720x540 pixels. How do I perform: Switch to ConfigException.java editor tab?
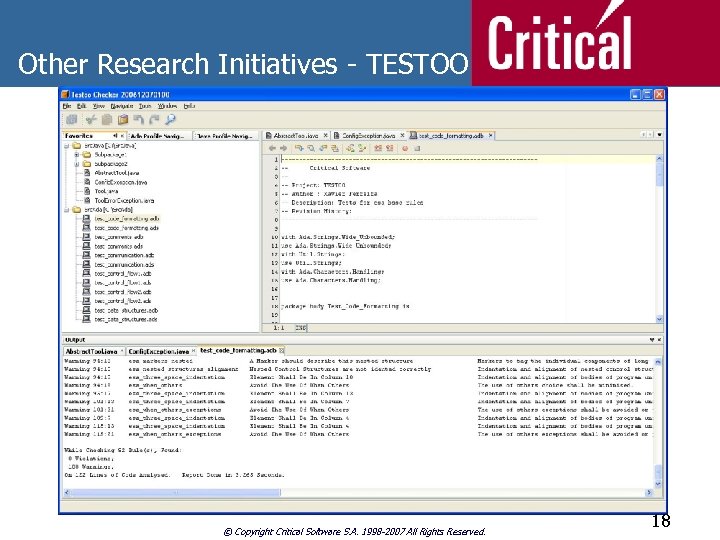(369, 135)
